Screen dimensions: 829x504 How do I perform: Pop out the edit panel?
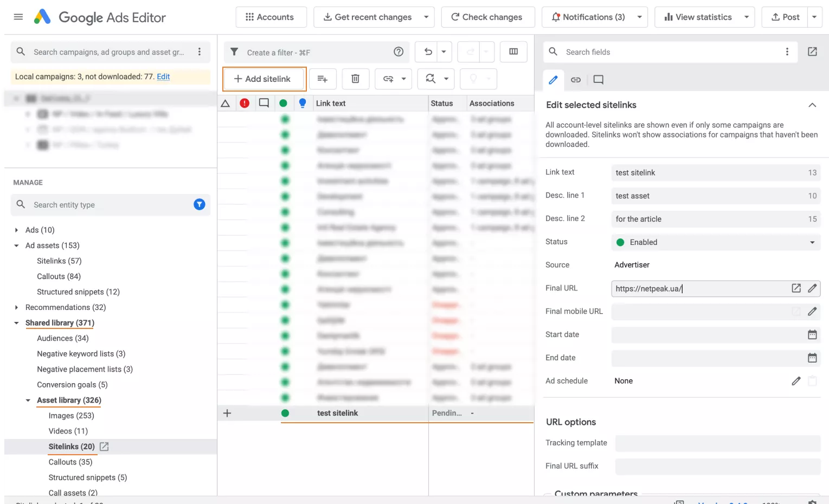(812, 51)
